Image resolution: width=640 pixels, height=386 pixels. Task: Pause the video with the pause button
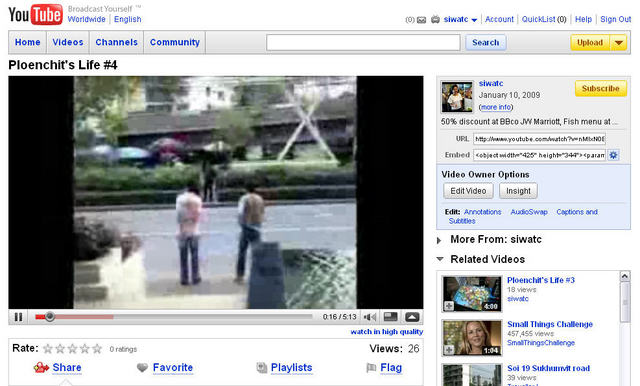click(x=18, y=317)
